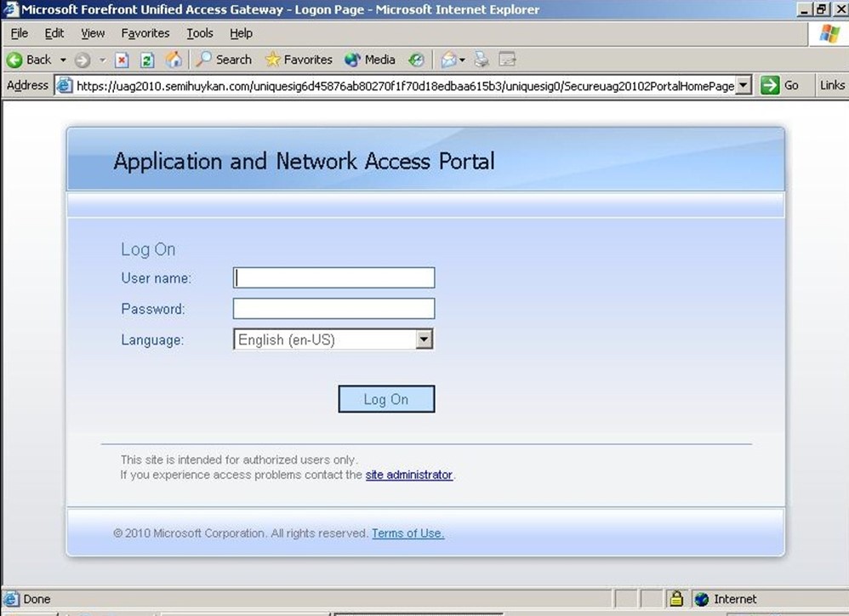Click the Print icon in toolbar
The width and height of the screenshot is (849, 616).
[481, 60]
